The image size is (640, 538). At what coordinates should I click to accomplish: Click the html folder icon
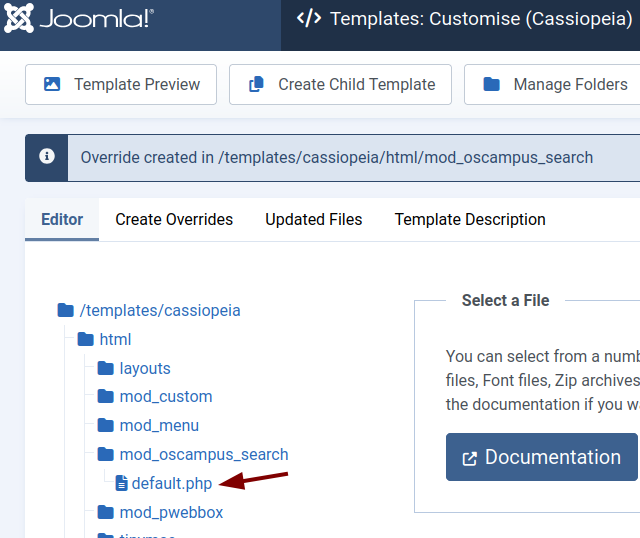pos(85,339)
